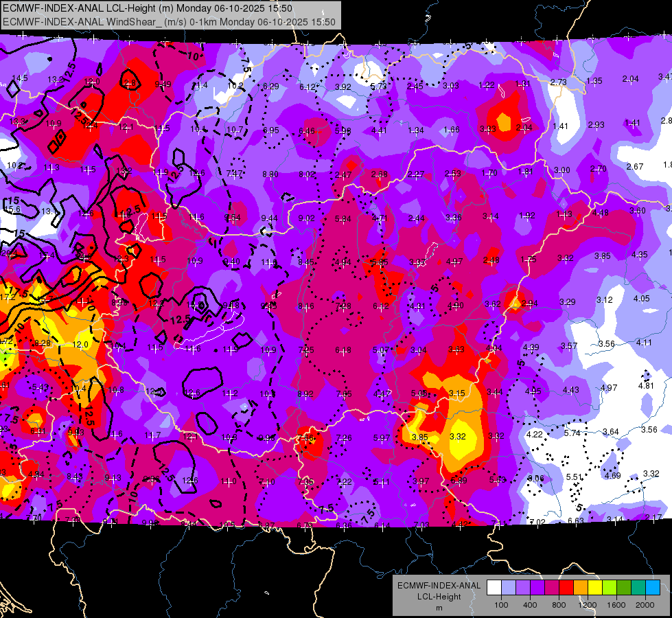Click the grid value 2.94

(530, 304)
